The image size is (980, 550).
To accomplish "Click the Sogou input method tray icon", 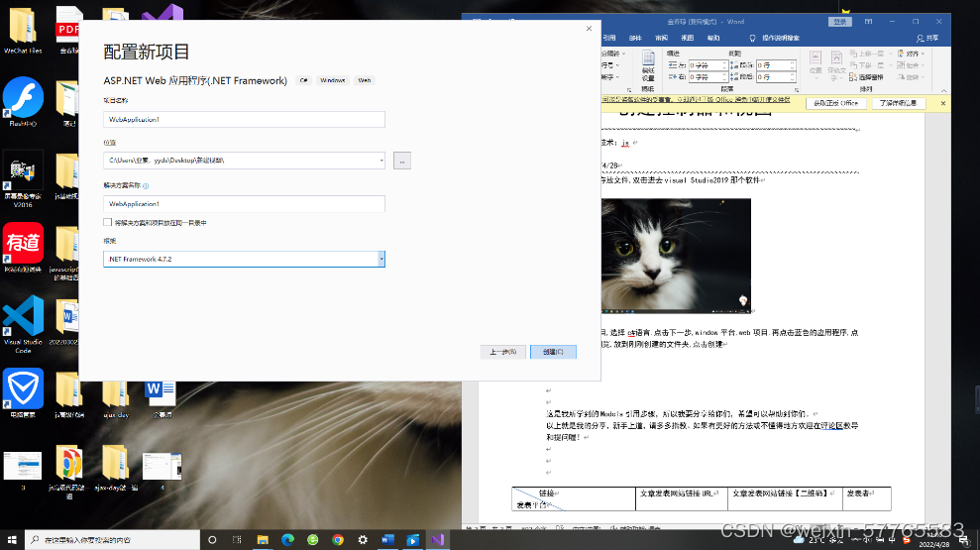I will (x=907, y=540).
